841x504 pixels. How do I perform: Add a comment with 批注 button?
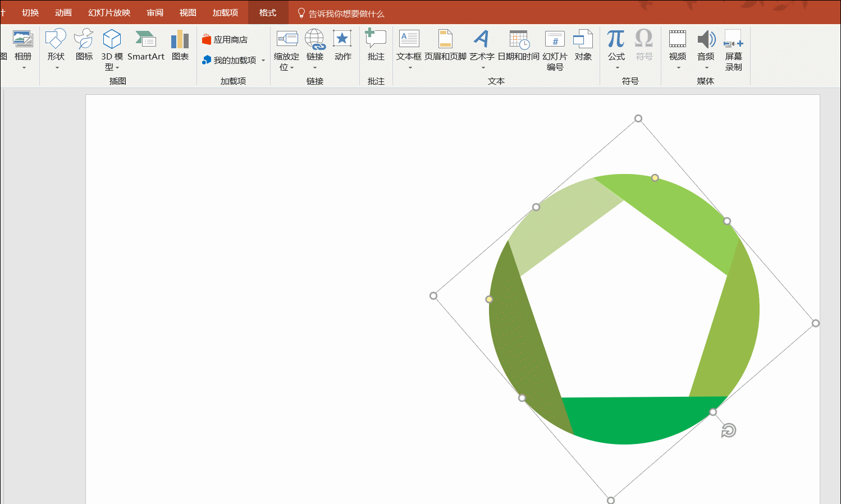click(x=376, y=47)
